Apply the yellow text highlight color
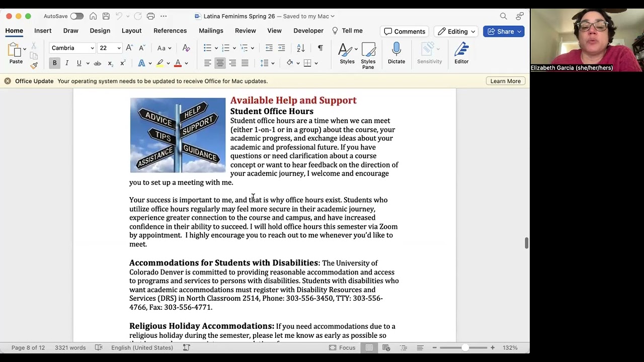Screen dimensions: 644x362 [x=159, y=63]
